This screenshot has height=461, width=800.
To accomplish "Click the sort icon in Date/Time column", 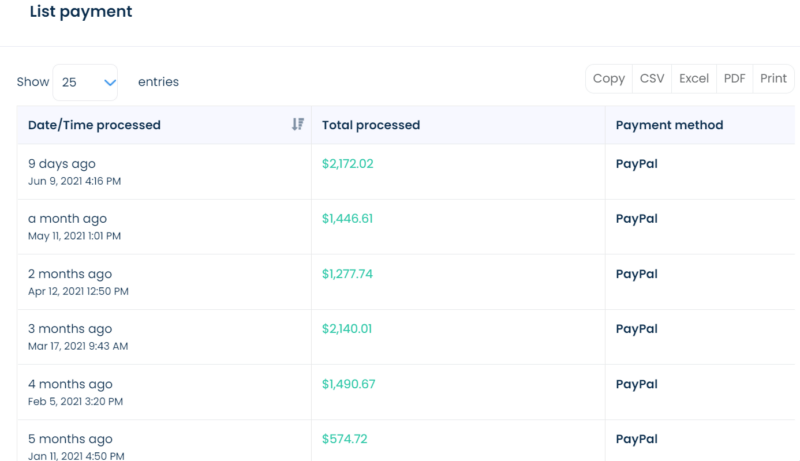I will click(x=297, y=125).
